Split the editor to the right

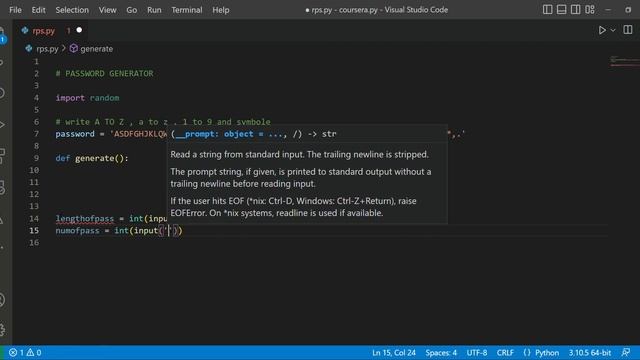[x=628, y=30]
